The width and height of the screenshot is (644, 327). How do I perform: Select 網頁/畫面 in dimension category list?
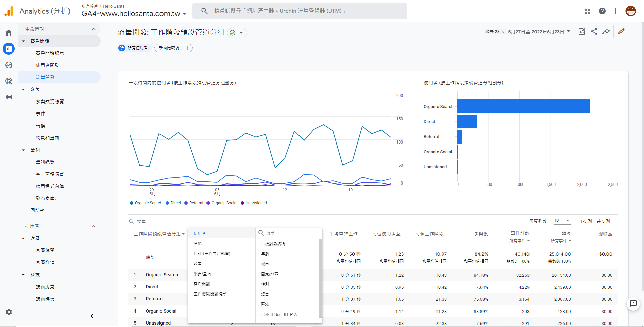coord(222,274)
